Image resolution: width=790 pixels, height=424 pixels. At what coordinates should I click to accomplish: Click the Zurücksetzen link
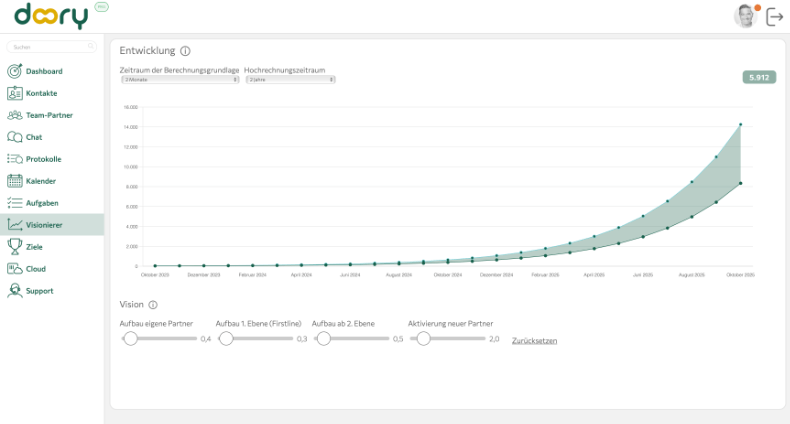pos(534,341)
